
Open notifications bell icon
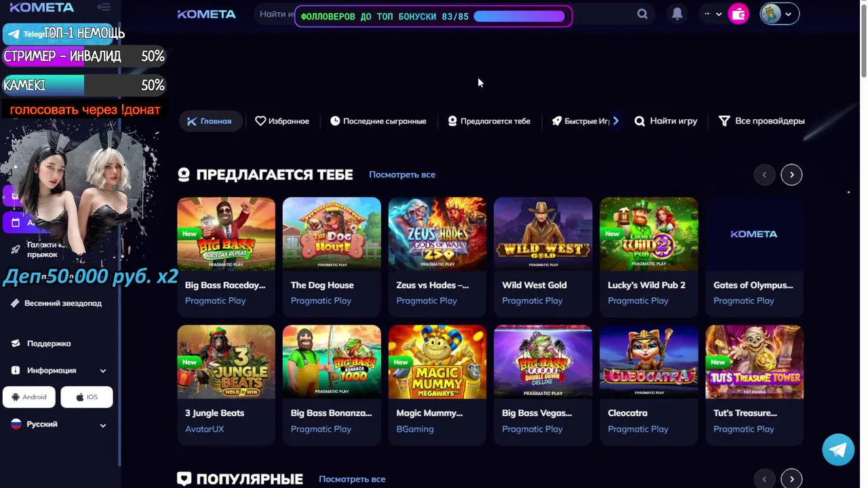pos(677,14)
